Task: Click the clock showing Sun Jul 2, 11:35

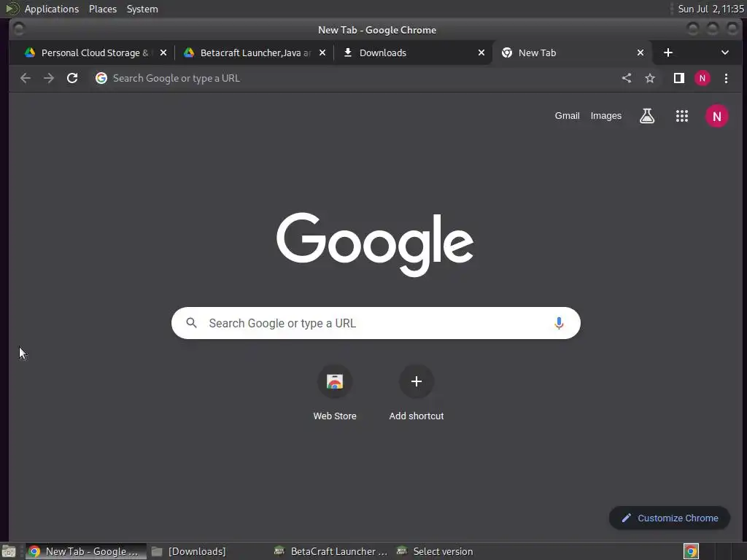Action: (x=711, y=9)
